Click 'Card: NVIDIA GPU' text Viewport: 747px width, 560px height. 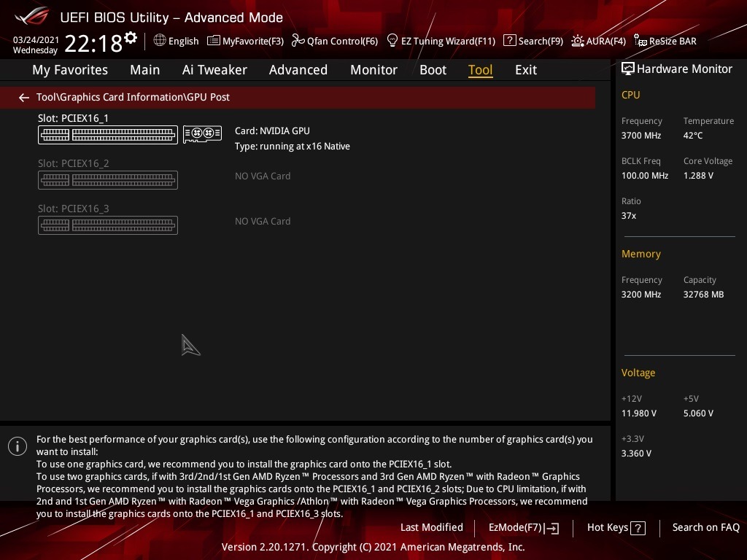272,131
